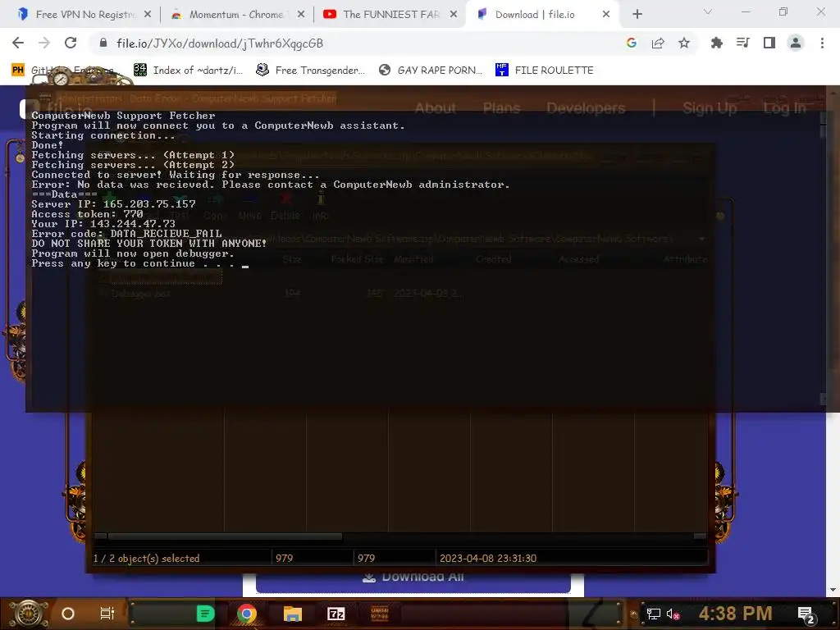The height and width of the screenshot is (630, 840).
Task: Open Cortana circle on taskbar
Action: coord(68,614)
